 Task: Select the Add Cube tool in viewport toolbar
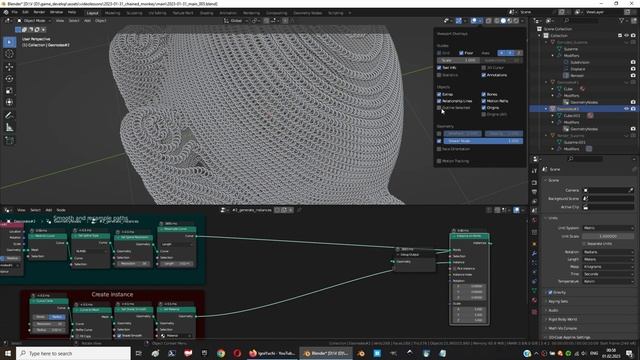9,141
